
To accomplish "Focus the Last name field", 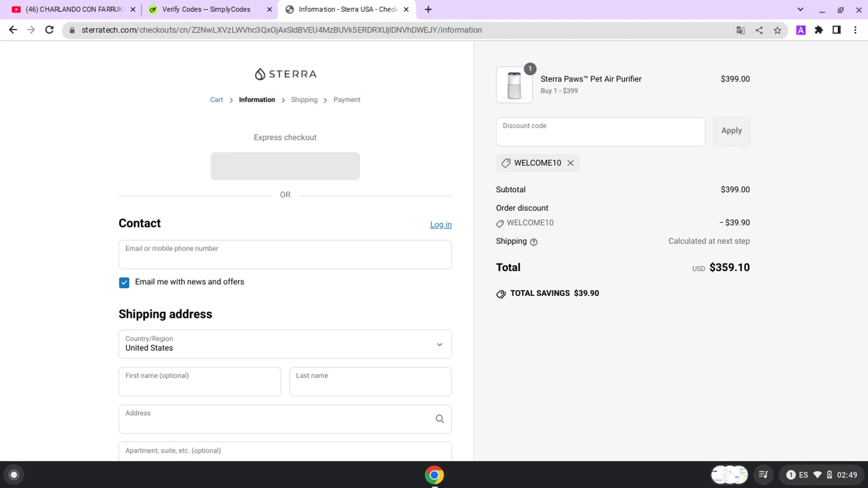I will pyautogui.click(x=370, y=381).
